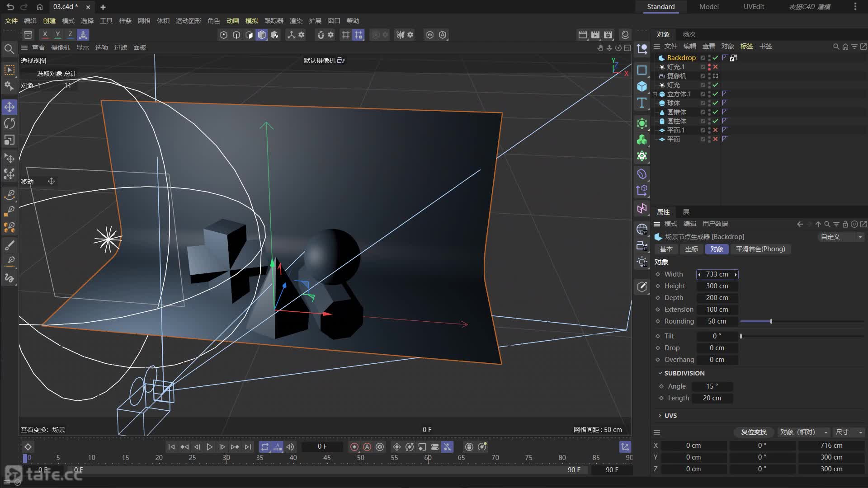Open the viewport 摄像机 menu
The height and width of the screenshot is (488, 868).
click(x=61, y=47)
